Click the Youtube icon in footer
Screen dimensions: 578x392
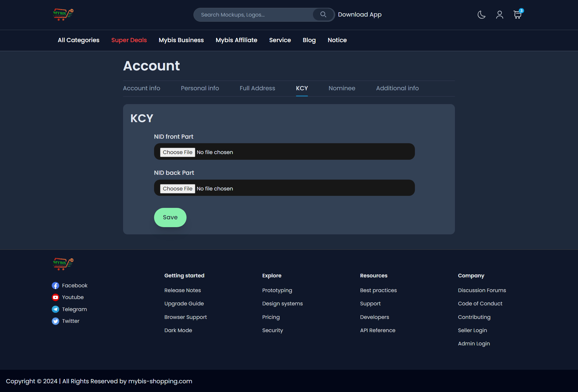55,297
